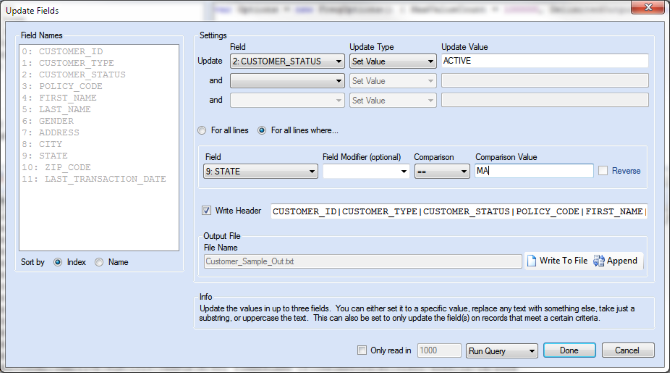Select '6: GENDER' in Field Names list

(48, 121)
